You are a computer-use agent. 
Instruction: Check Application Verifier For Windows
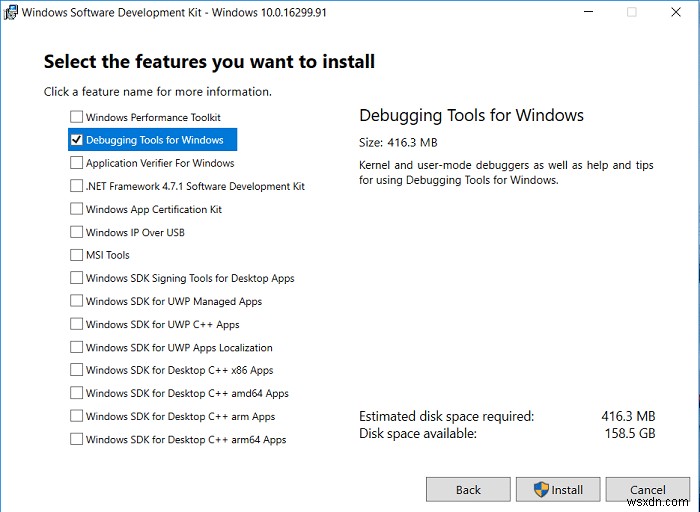77,163
